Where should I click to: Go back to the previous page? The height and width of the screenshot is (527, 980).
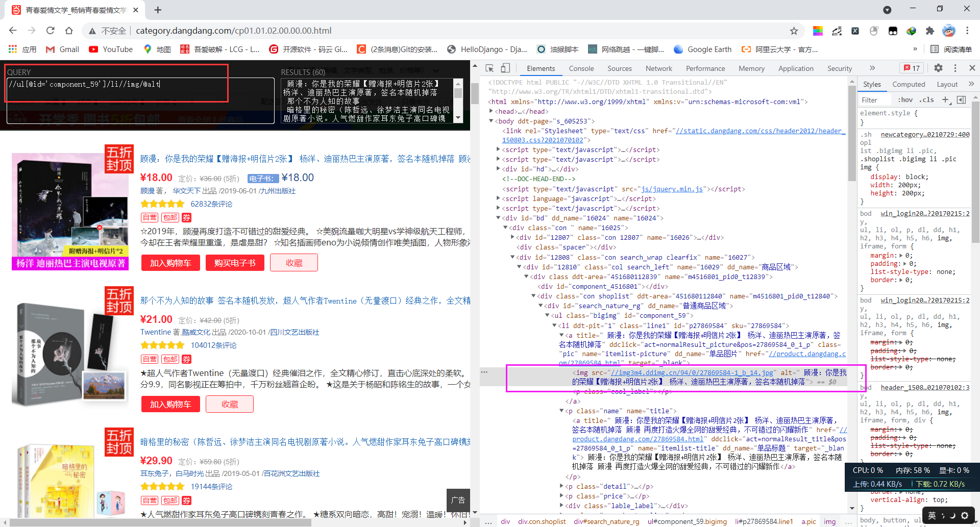[x=13, y=31]
